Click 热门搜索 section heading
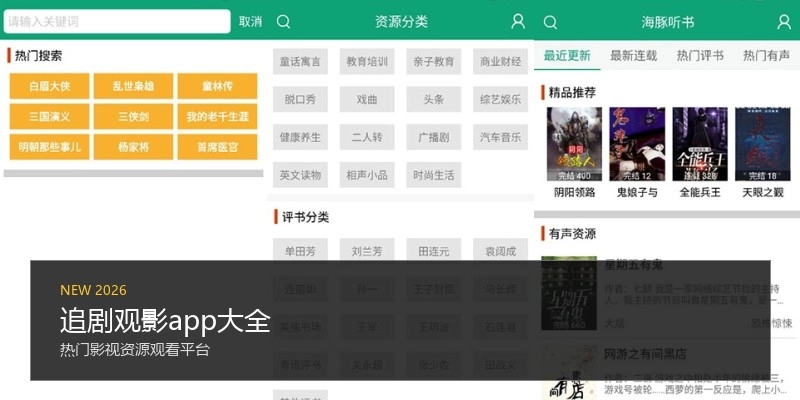 38,56
